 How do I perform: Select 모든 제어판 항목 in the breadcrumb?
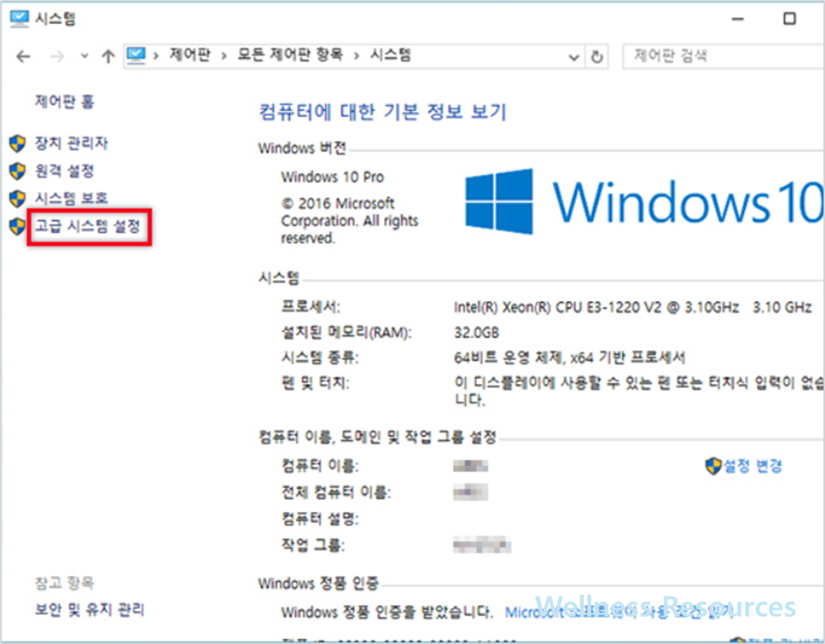click(x=290, y=54)
